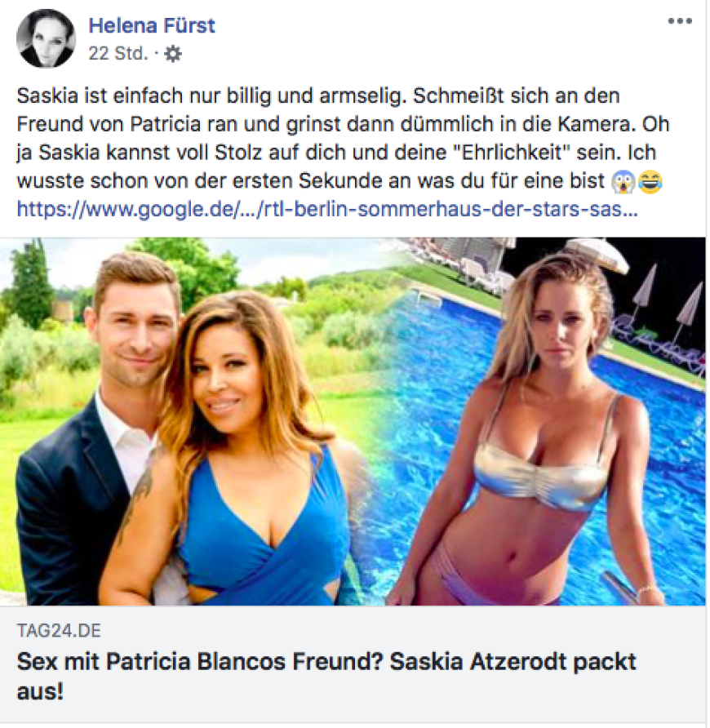Open the post permalink via 22 Std.
Screen dimensions: 710x728
pos(118,54)
